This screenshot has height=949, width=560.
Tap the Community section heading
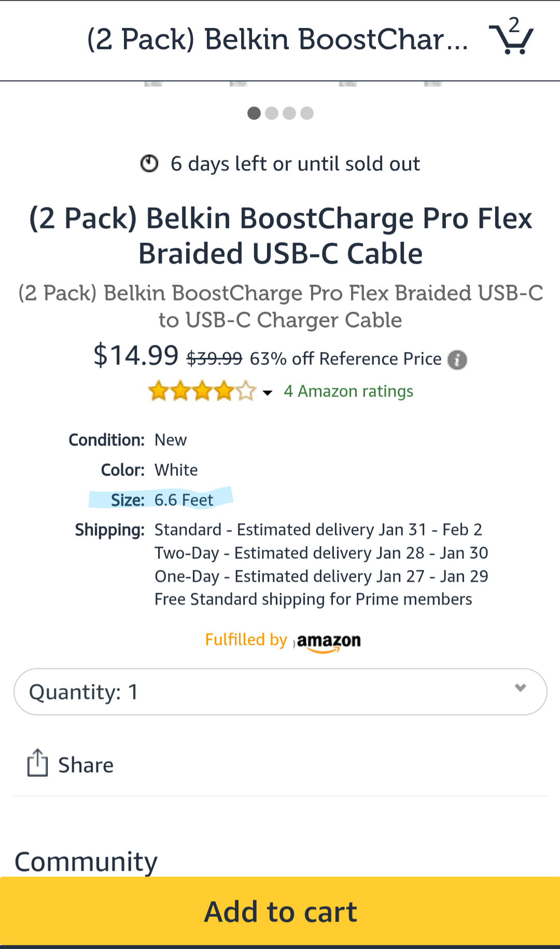click(x=86, y=861)
